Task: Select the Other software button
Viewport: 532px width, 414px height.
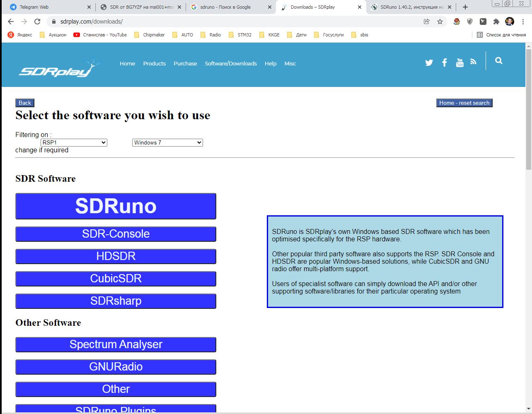Action: 116,389
